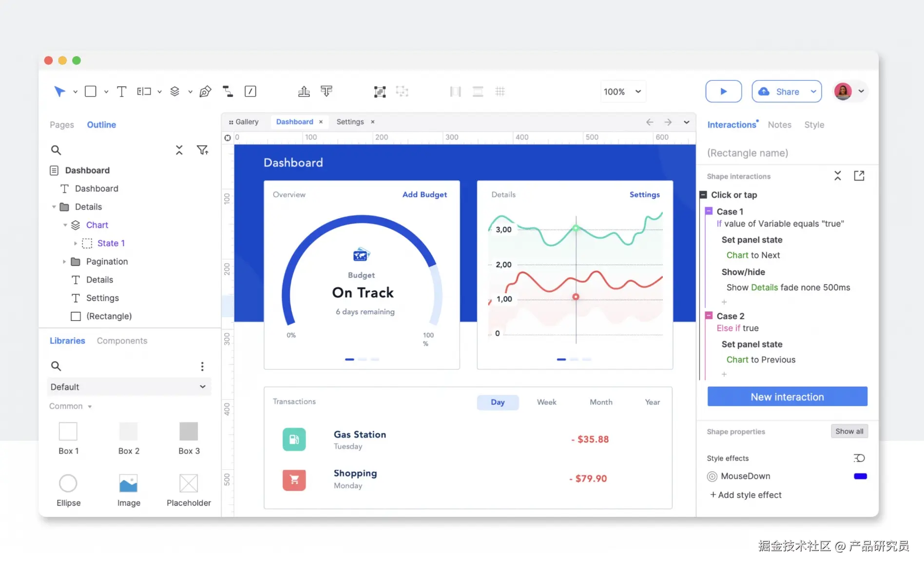Navigate forward with right arrow
The width and height of the screenshot is (924, 567).
(x=668, y=122)
